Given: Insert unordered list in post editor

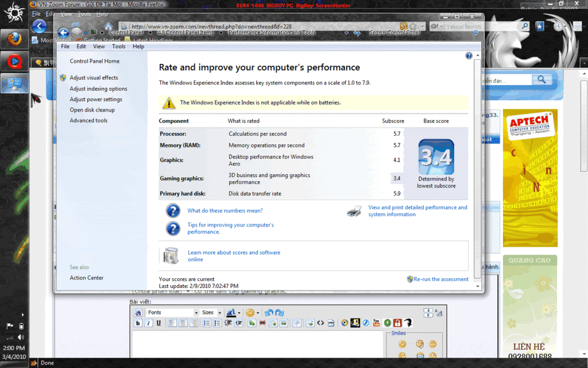Looking at the screenshot, I should 217,323.
